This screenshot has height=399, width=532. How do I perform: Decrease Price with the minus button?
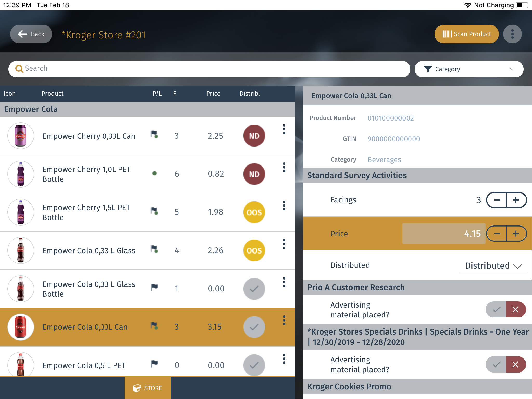coord(496,234)
